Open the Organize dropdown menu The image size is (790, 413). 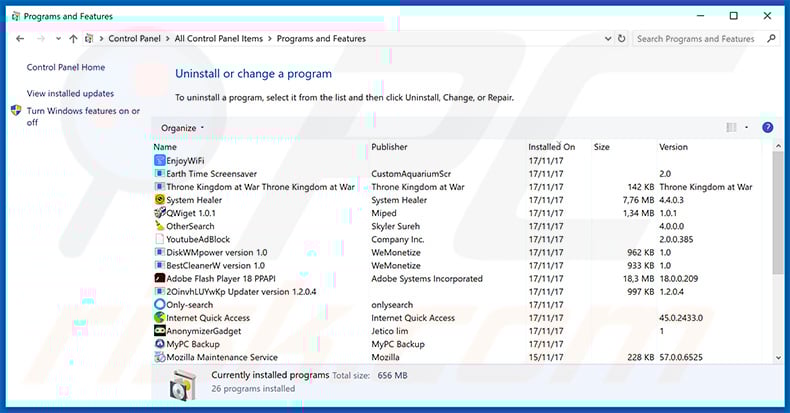coord(182,128)
